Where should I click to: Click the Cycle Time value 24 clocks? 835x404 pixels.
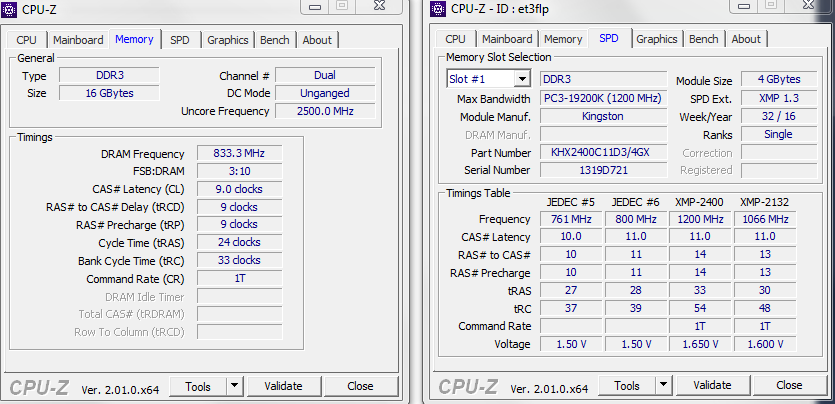point(239,242)
